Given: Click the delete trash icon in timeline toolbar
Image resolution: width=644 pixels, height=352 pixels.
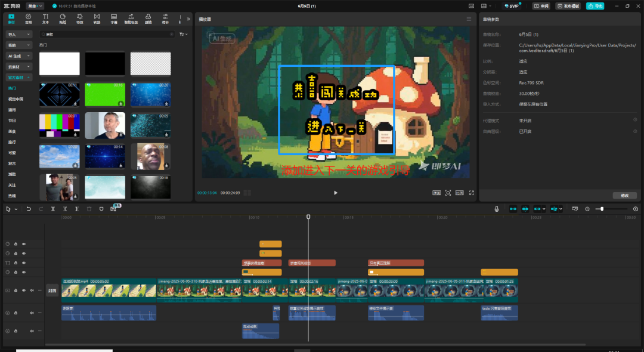Looking at the screenshot, I should (89, 209).
